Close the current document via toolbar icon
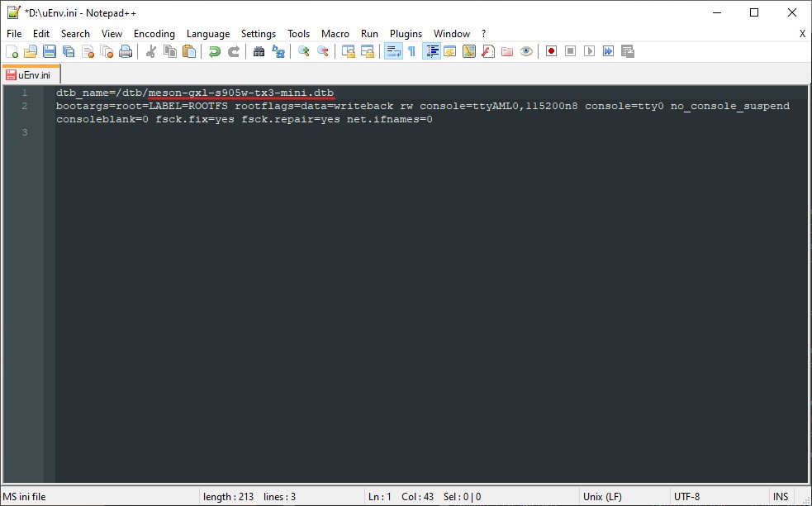 88,51
